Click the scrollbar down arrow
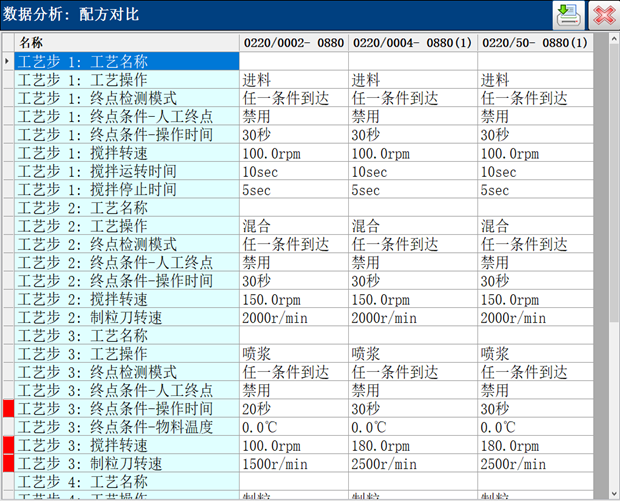Viewport: 620px width, 501px height. [614, 493]
